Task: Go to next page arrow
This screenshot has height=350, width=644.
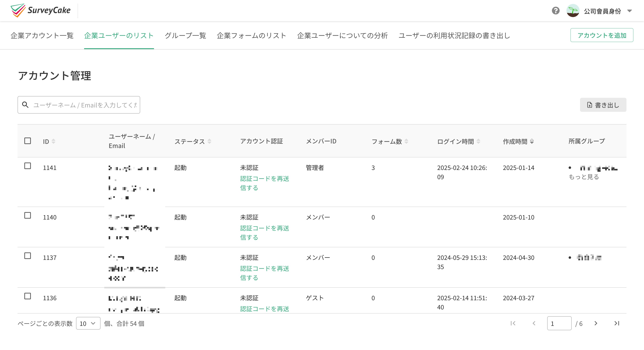Action: [x=596, y=323]
